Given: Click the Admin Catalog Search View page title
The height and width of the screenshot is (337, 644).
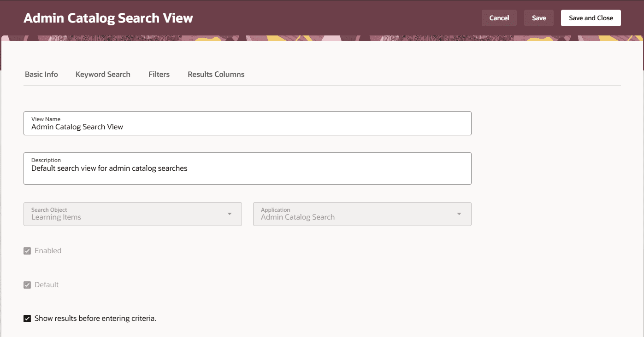Looking at the screenshot, I should point(108,18).
